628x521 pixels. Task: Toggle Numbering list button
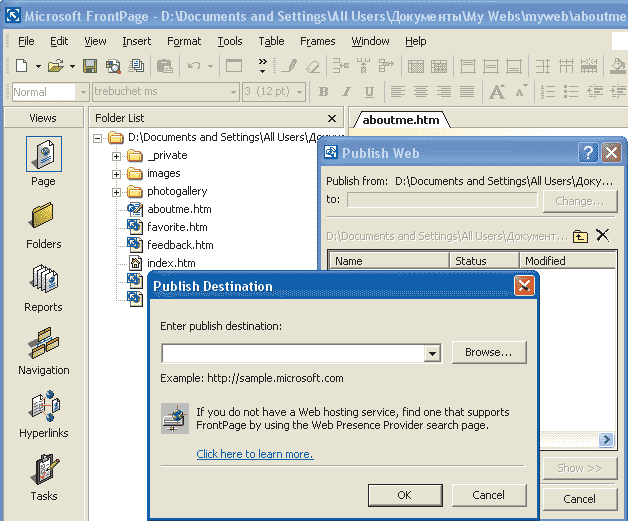[x=548, y=92]
